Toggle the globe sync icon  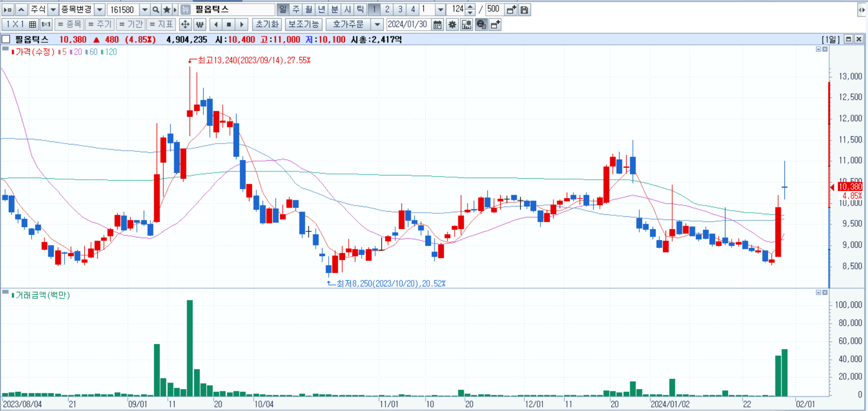(x=481, y=24)
